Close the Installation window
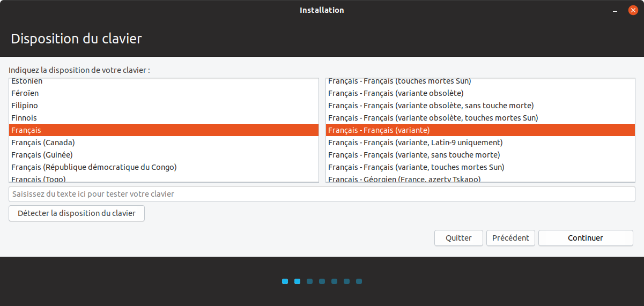The height and width of the screenshot is (306, 644). click(x=633, y=10)
